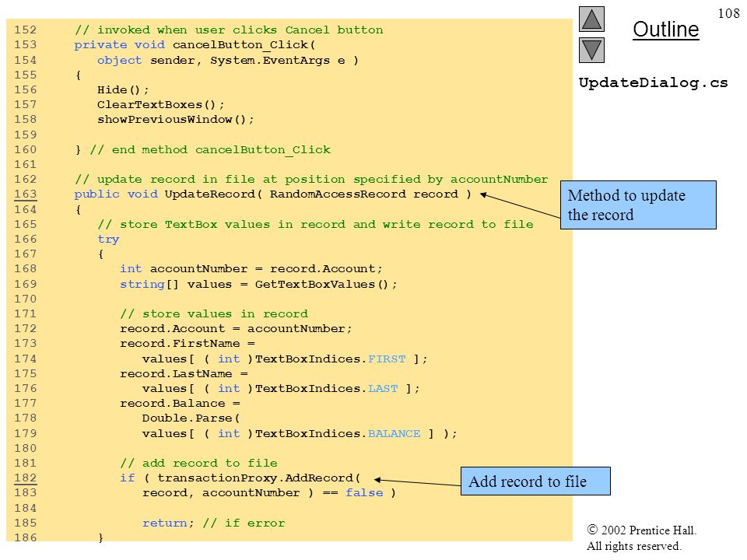
Task: Click 'Method to update the record' callout
Action: coord(638,205)
